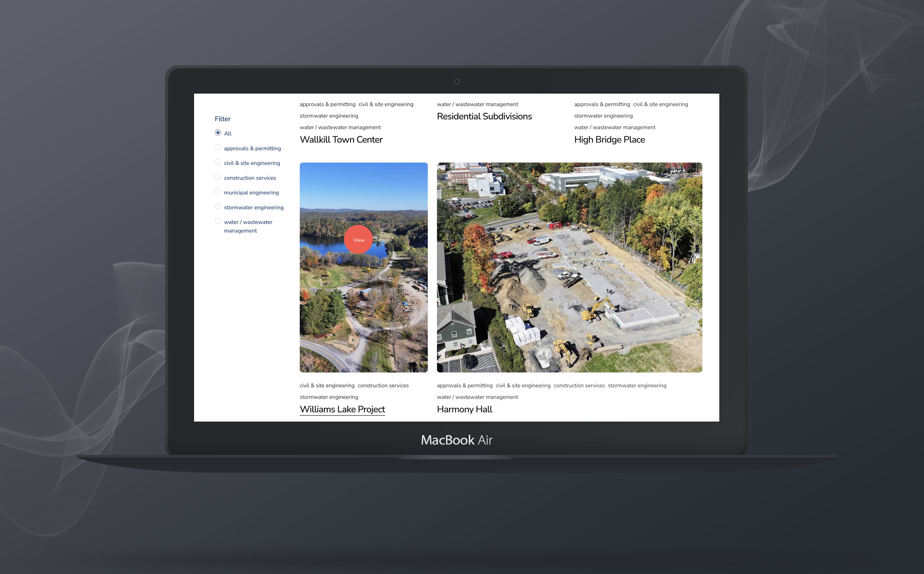Click 'water / wastewater management' tag above High Bridge Place
The width and height of the screenshot is (924, 574).
tap(615, 128)
